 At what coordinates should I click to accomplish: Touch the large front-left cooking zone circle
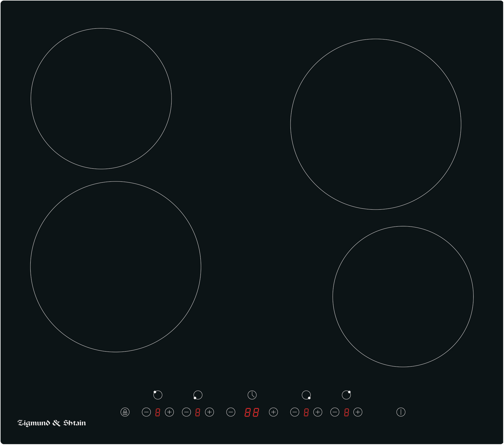click(116, 267)
